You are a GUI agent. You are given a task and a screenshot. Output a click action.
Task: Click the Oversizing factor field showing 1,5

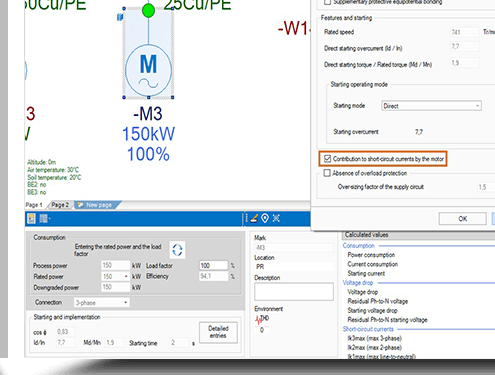tap(486, 187)
